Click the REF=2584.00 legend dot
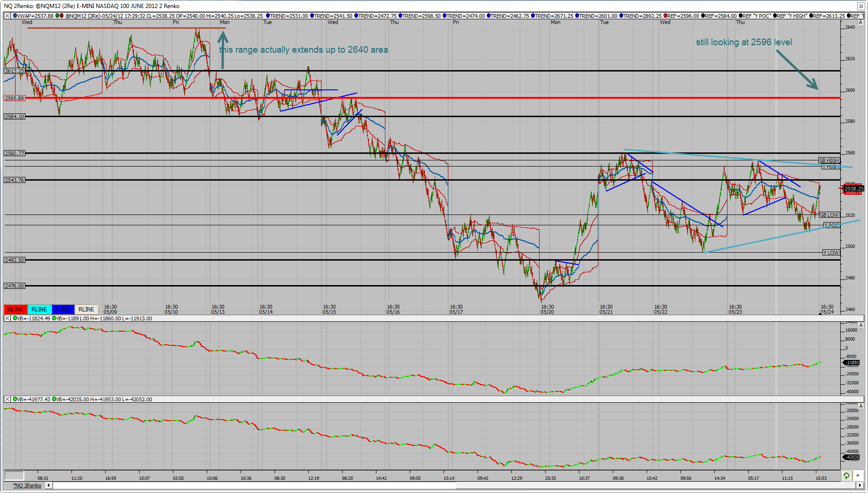This screenshot has width=868, height=493. [703, 16]
